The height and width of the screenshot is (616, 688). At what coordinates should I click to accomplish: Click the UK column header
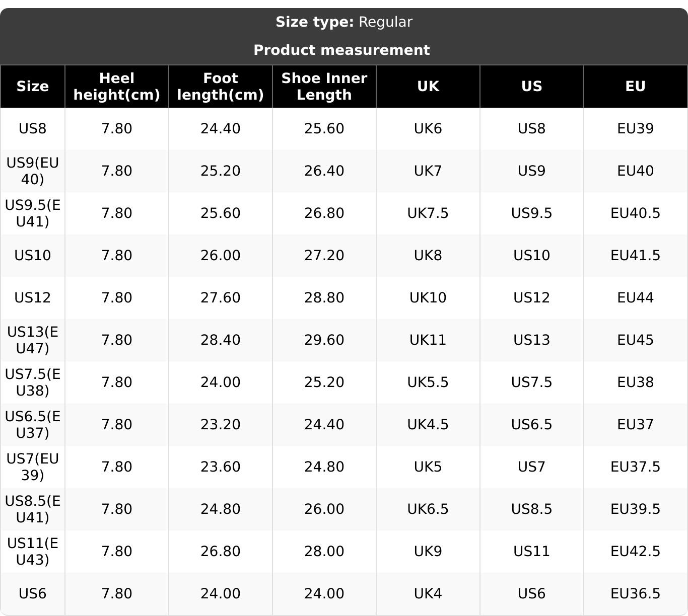pos(428,86)
